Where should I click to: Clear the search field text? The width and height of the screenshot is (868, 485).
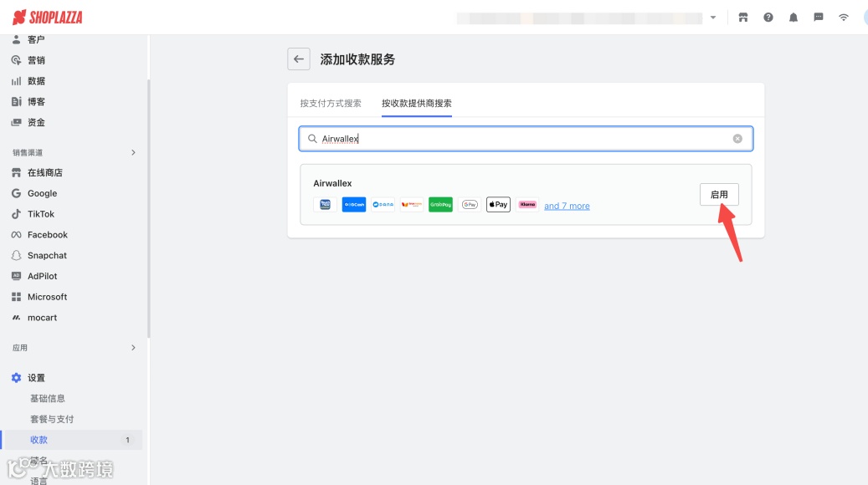737,139
